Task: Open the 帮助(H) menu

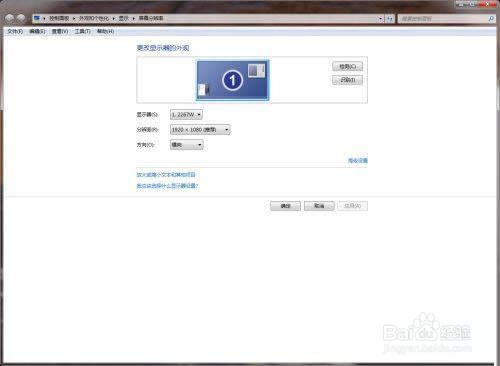Action: pos(105,31)
